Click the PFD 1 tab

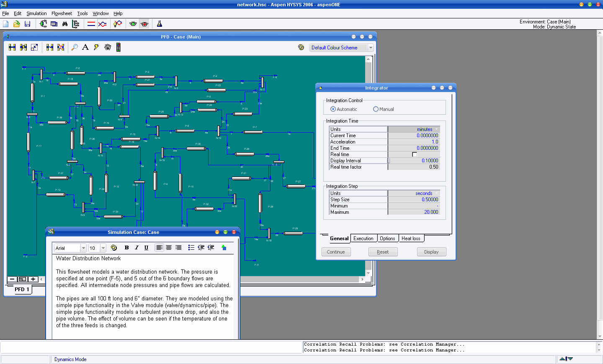point(22,290)
